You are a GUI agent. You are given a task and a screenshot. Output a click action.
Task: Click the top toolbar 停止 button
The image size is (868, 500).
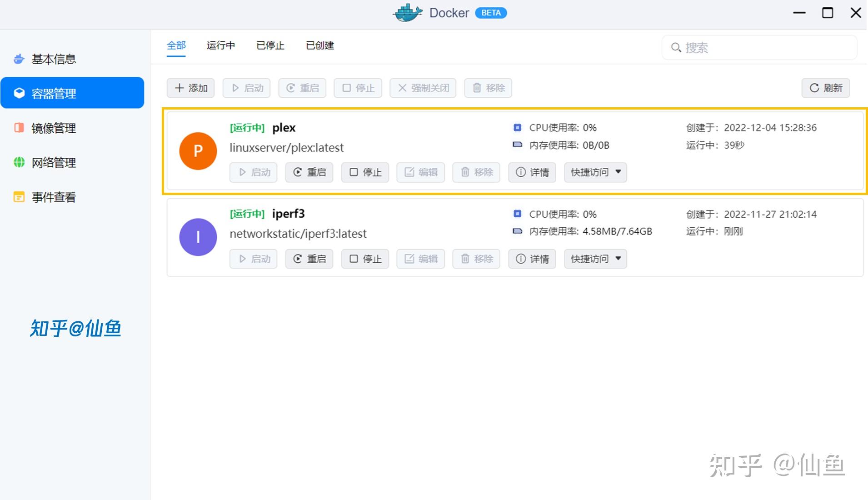358,88
